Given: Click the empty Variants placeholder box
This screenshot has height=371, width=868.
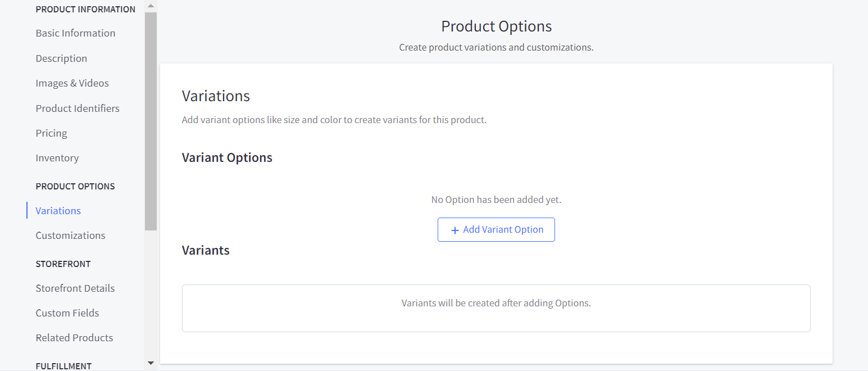Looking at the screenshot, I should [x=496, y=308].
